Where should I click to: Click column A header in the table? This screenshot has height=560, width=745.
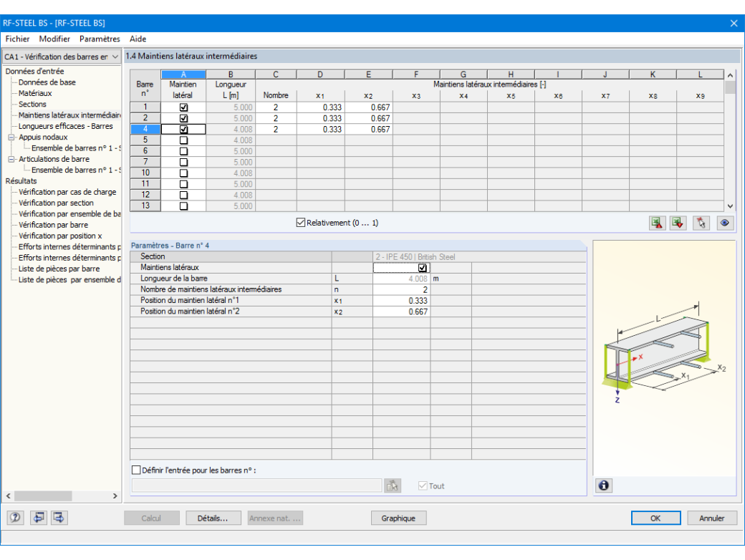183,74
